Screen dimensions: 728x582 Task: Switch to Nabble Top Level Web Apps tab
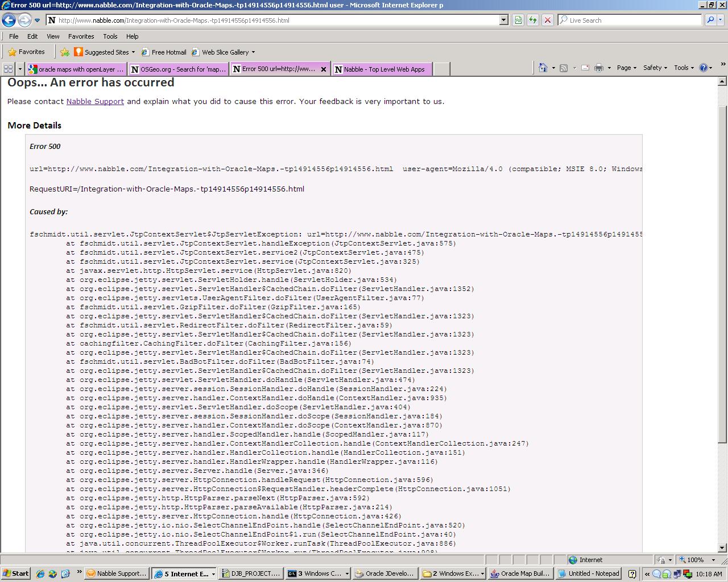(x=383, y=69)
